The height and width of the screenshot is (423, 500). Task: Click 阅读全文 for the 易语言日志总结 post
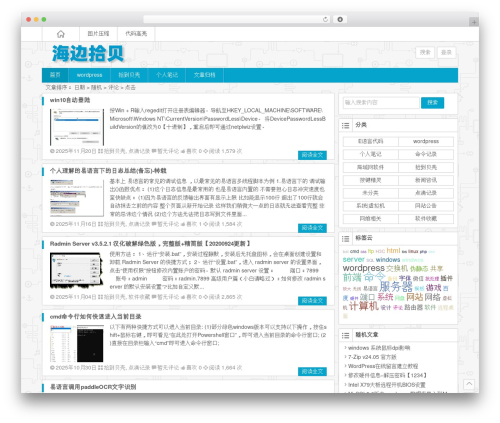pyautogui.click(x=312, y=228)
